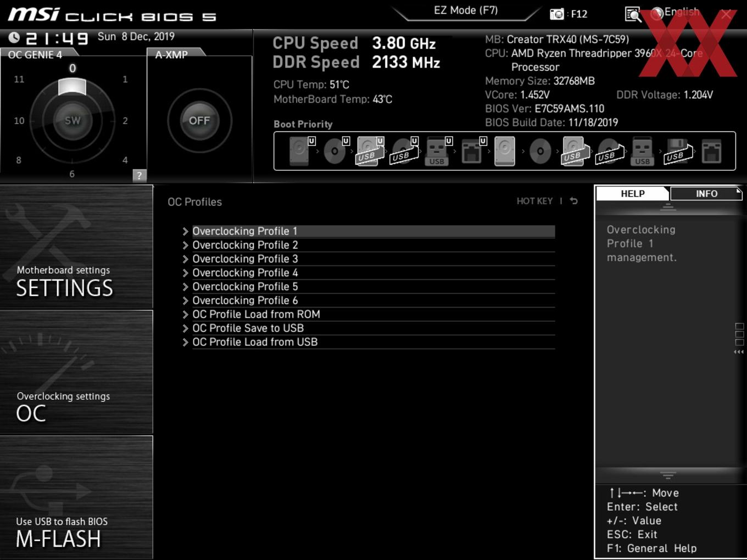Close the BIOS with the top-right X
This screenshot has width=747, height=560.
point(726,14)
